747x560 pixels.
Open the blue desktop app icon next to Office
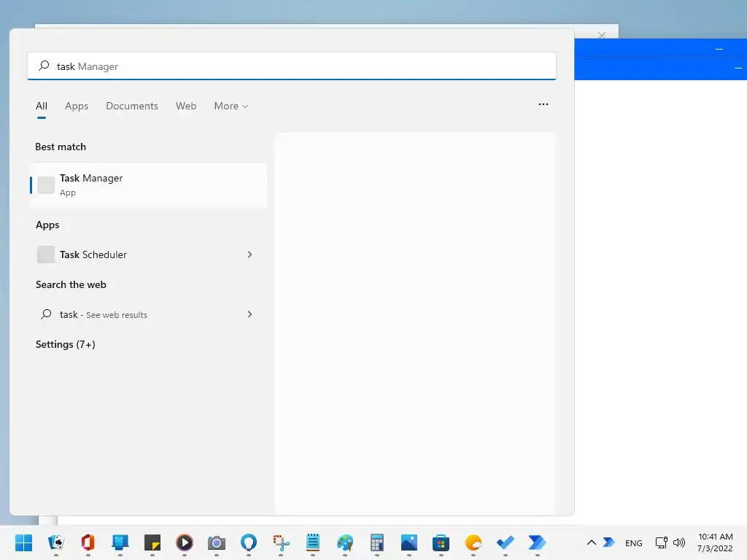pos(120,542)
